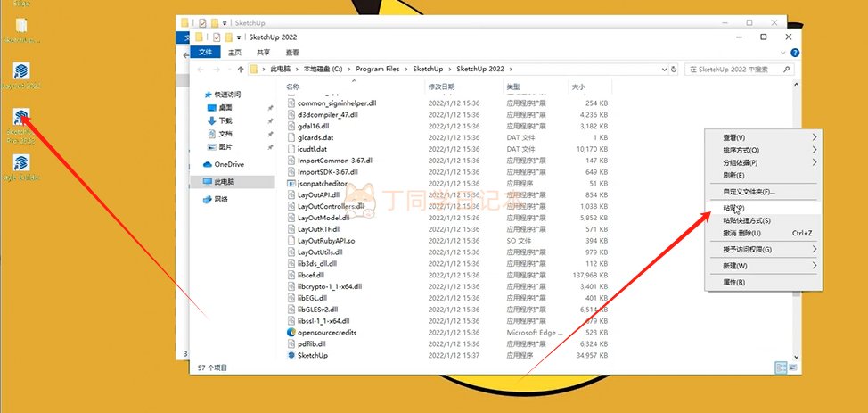
Task: Select OneDrive in the navigation pane
Action: coord(228,164)
